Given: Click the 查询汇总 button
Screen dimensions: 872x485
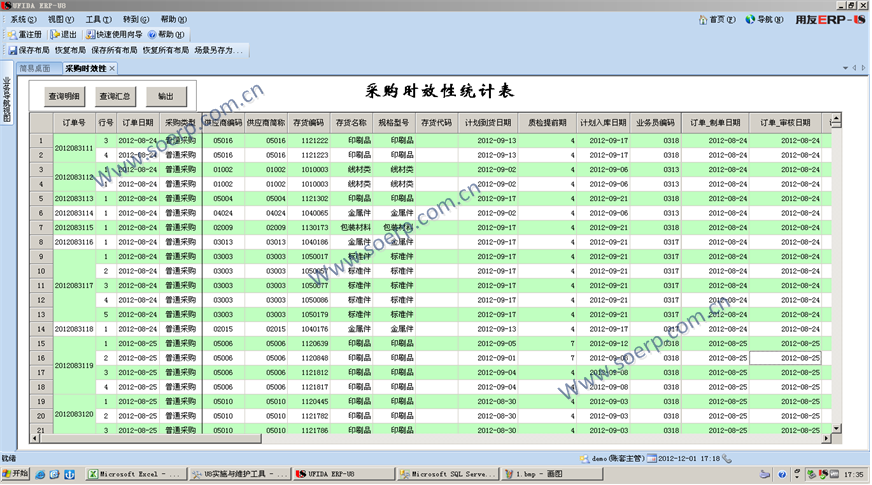Looking at the screenshot, I should click(x=115, y=96).
